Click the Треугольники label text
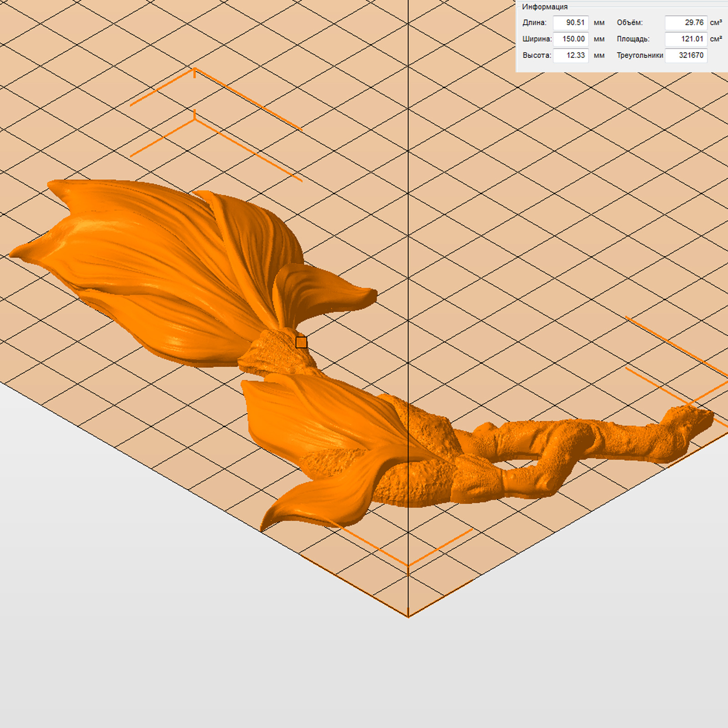 640,56
